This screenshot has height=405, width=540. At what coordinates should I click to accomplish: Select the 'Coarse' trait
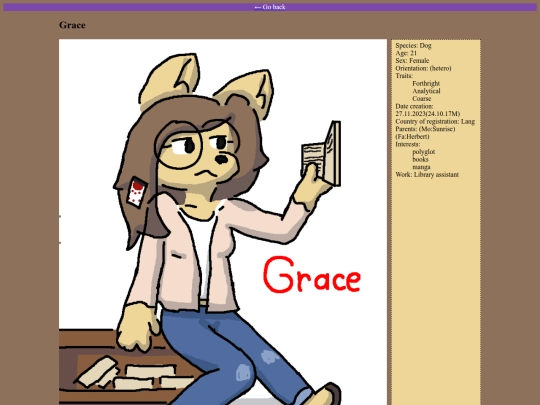point(422,98)
